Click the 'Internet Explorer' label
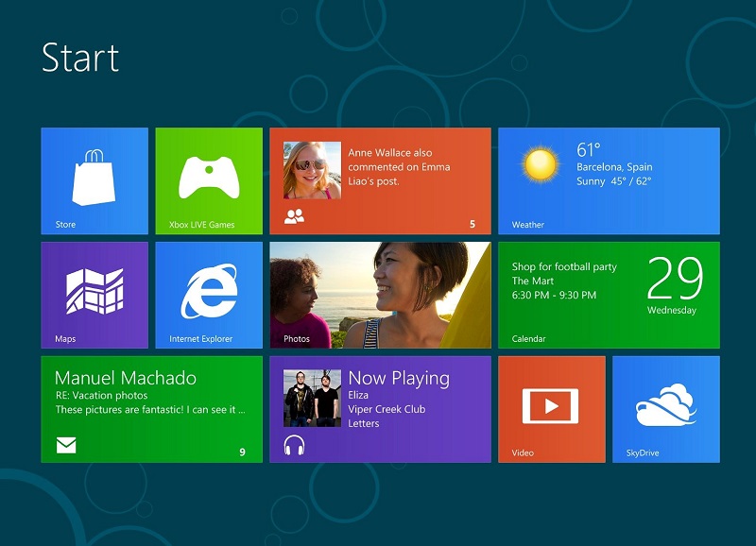The image size is (756, 546). pos(200,339)
